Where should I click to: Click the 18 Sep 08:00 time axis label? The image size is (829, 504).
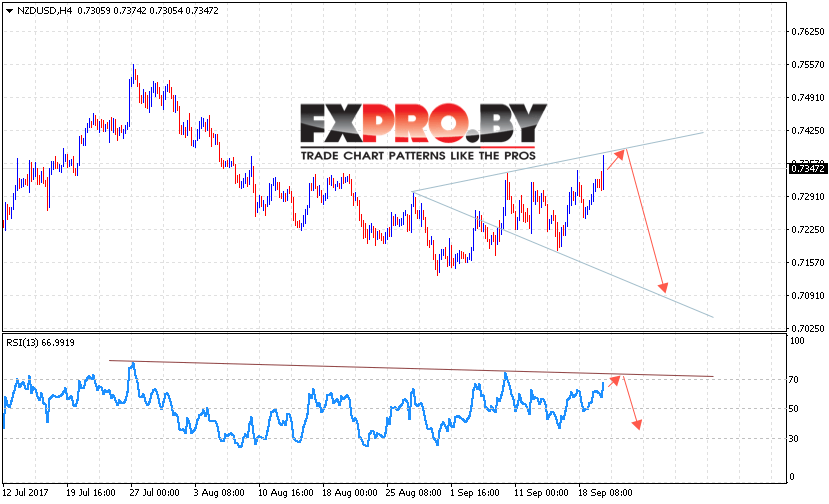[x=605, y=493]
